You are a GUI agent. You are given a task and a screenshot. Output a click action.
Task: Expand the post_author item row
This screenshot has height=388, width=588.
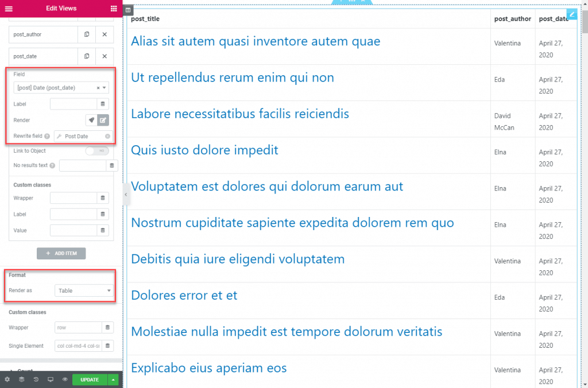tap(43, 34)
